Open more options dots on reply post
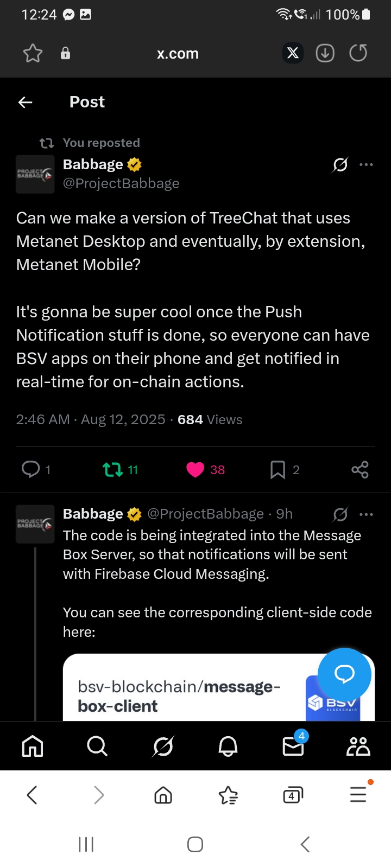This screenshot has width=391, height=868. click(367, 514)
